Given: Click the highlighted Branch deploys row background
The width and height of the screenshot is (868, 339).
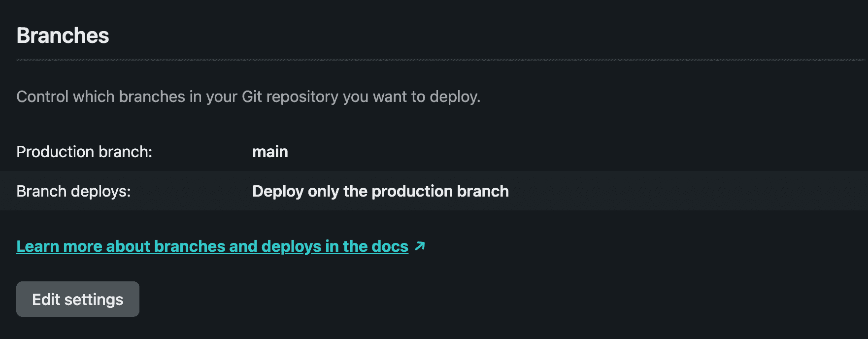Looking at the screenshot, I should (x=690, y=191).
